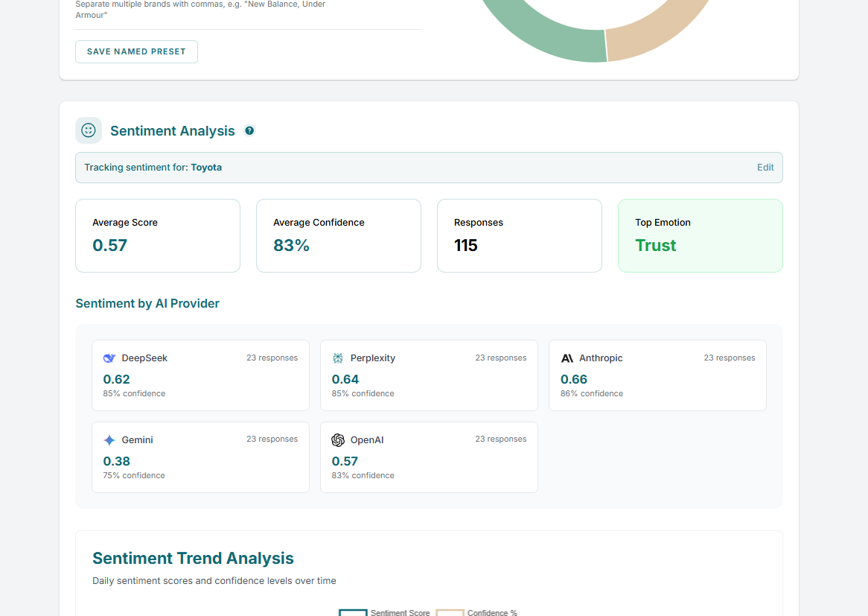Click the Sentiment by AI Provider heading
Image resolution: width=868 pixels, height=616 pixels.
tap(147, 304)
